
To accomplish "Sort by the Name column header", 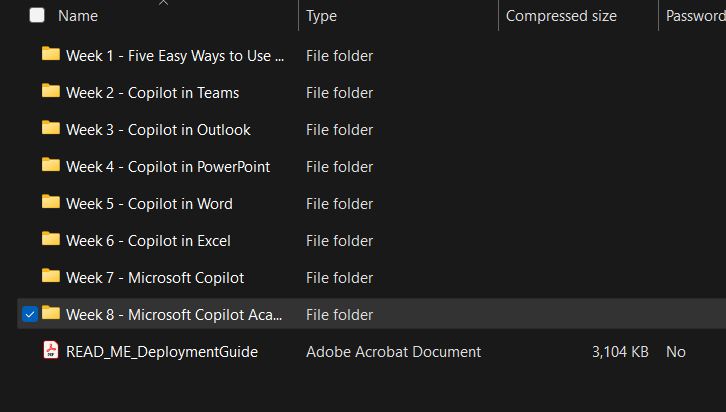I will tap(78, 16).
